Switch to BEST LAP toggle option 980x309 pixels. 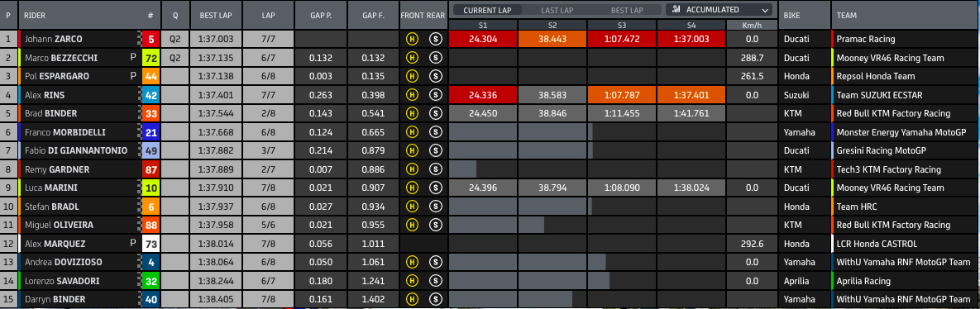click(627, 10)
